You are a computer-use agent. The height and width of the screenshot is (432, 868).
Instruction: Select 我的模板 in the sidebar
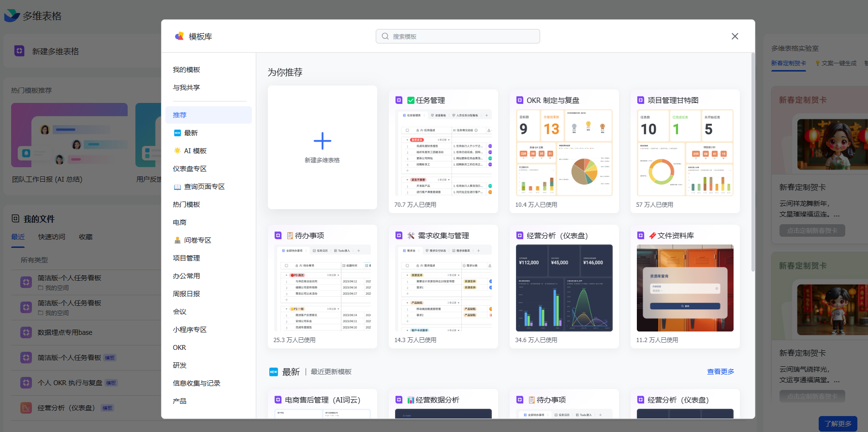[187, 70]
